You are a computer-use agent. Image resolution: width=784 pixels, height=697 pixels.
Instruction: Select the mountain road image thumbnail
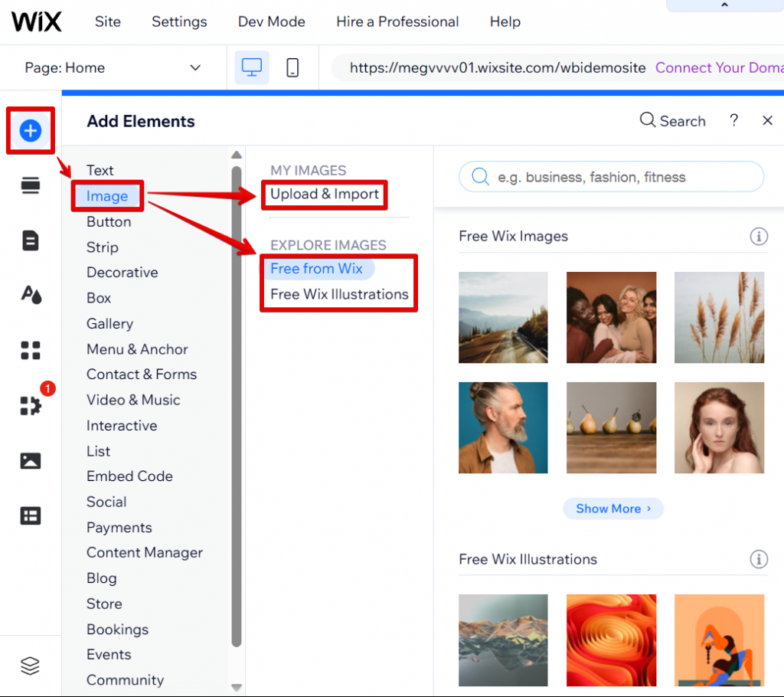[503, 317]
